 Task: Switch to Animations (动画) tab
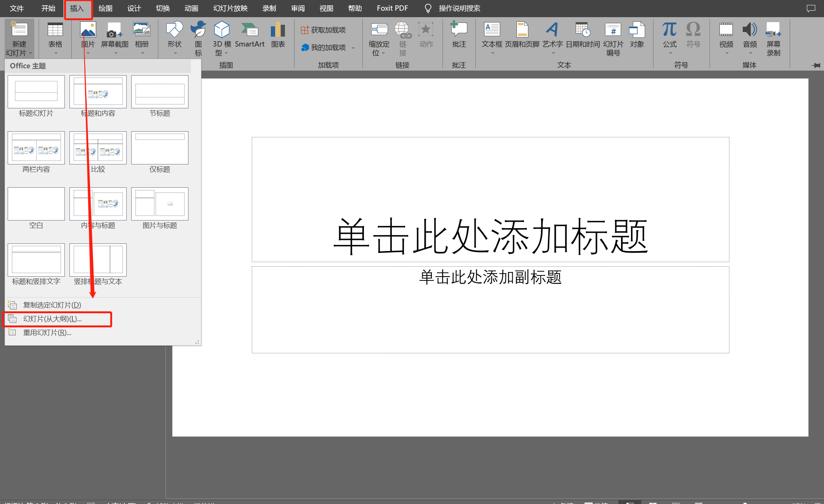pyautogui.click(x=192, y=8)
